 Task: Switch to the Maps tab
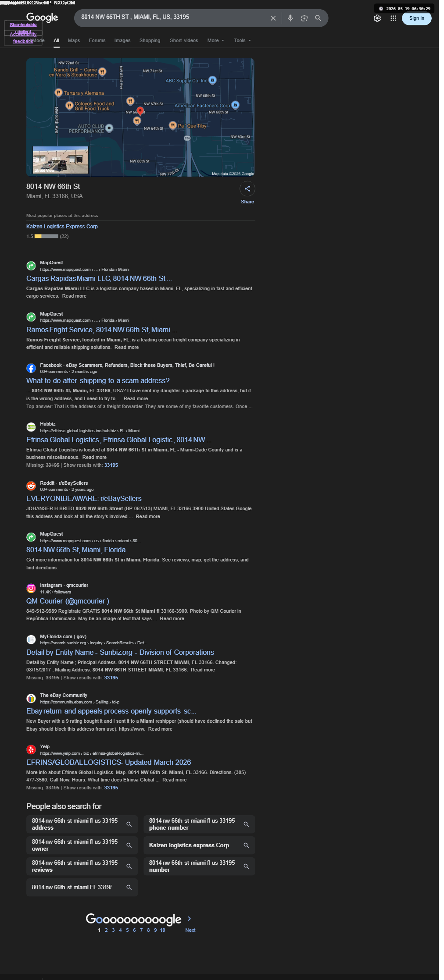pyautogui.click(x=74, y=40)
